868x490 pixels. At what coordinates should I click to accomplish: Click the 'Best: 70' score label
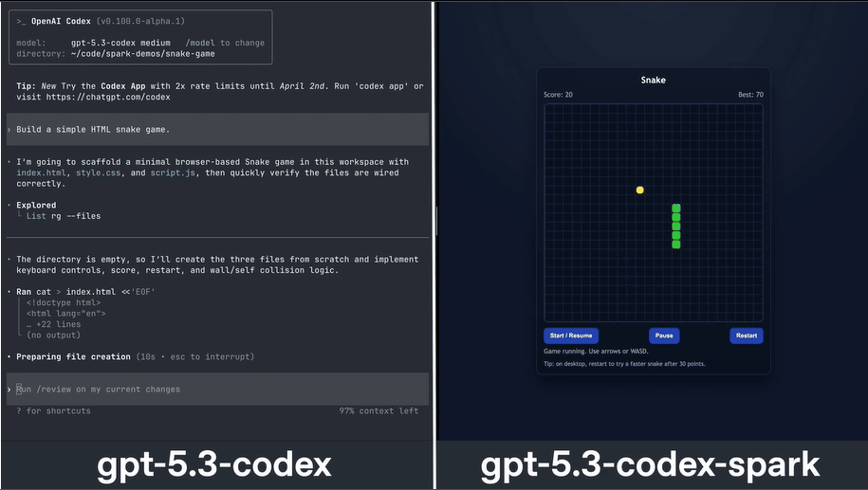click(x=750, y=95)
